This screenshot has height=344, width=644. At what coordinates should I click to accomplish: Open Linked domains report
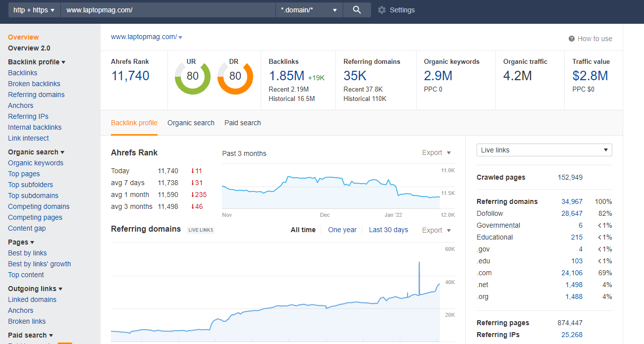pos(32,299)
